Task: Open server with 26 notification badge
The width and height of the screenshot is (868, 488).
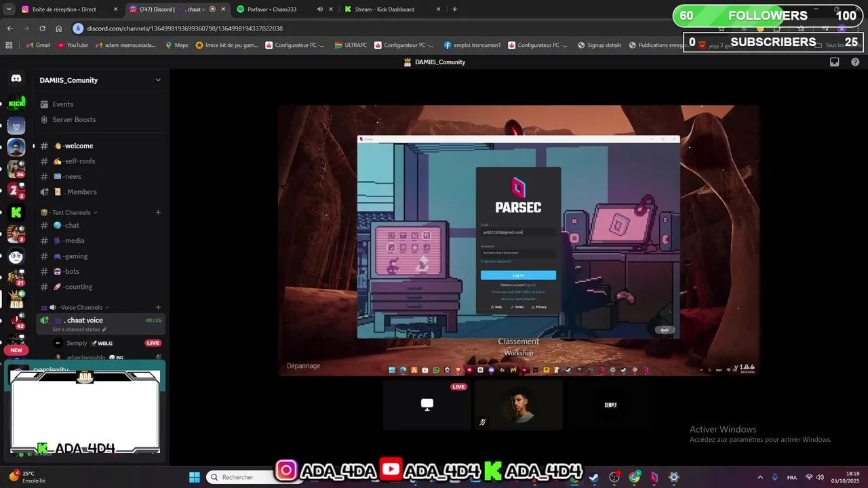Action: click(x=16, y=169)
